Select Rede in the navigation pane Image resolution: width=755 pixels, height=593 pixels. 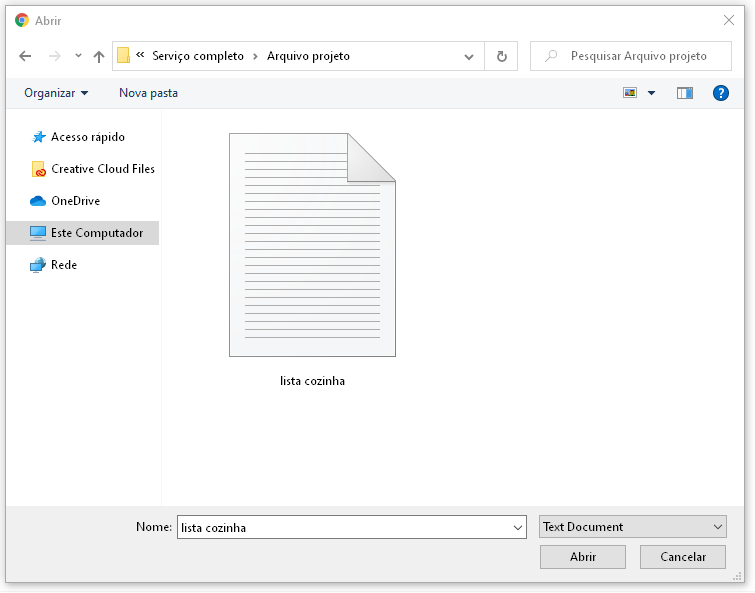(63, 265)
